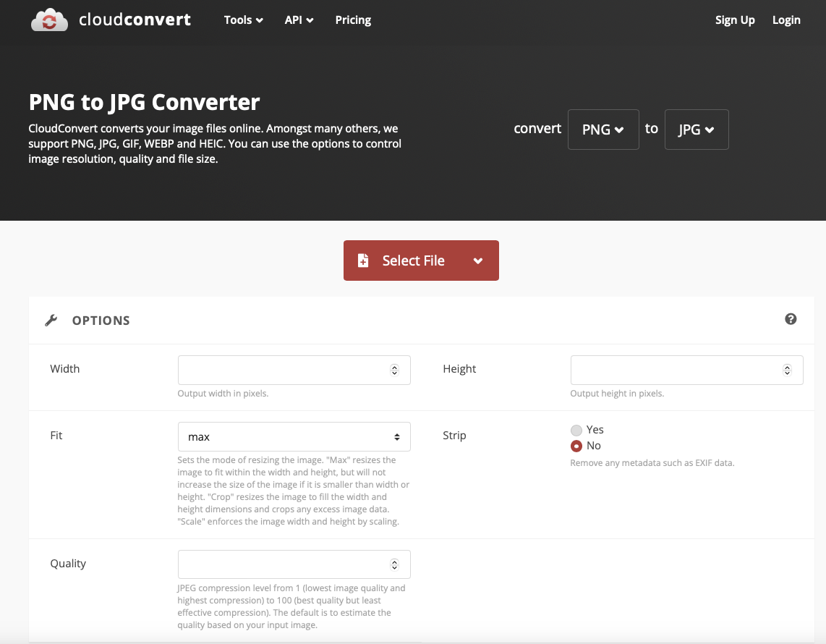Go to the Pricing page

tap(352, 20)
